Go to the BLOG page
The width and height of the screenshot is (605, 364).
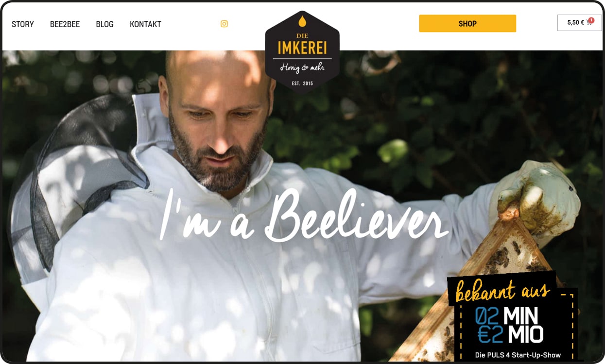105,24
